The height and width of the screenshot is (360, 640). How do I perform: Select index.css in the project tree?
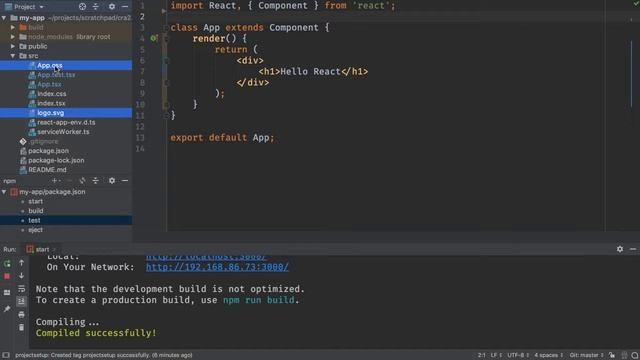pos(51,94)
